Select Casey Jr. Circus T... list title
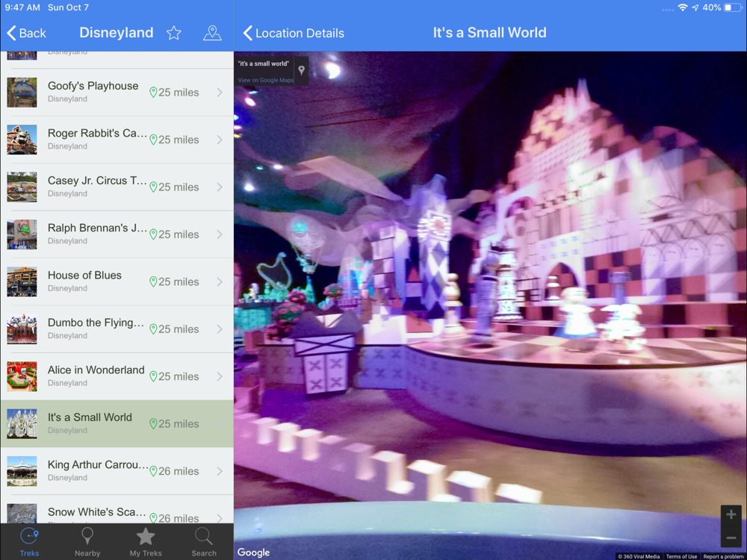Image resolution: width=747 pixels, height=560 pixels. tap(97, 181)
